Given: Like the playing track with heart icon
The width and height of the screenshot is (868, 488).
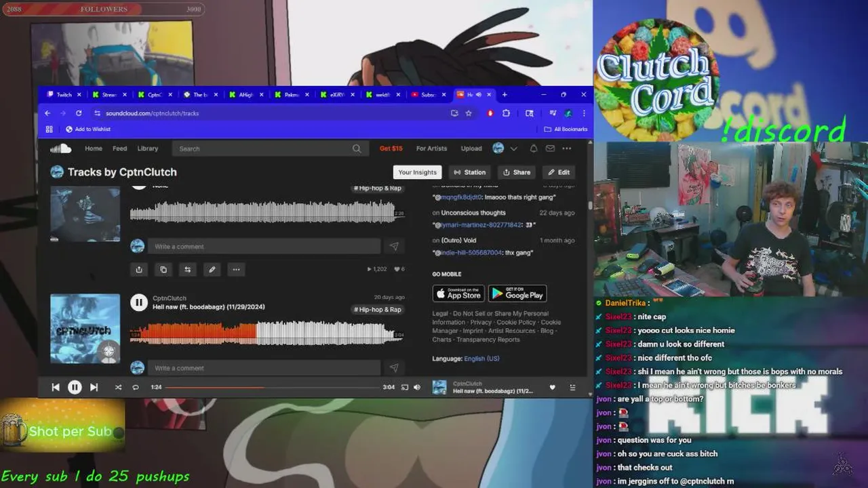Looking at the screenshot, I should 552,387.
